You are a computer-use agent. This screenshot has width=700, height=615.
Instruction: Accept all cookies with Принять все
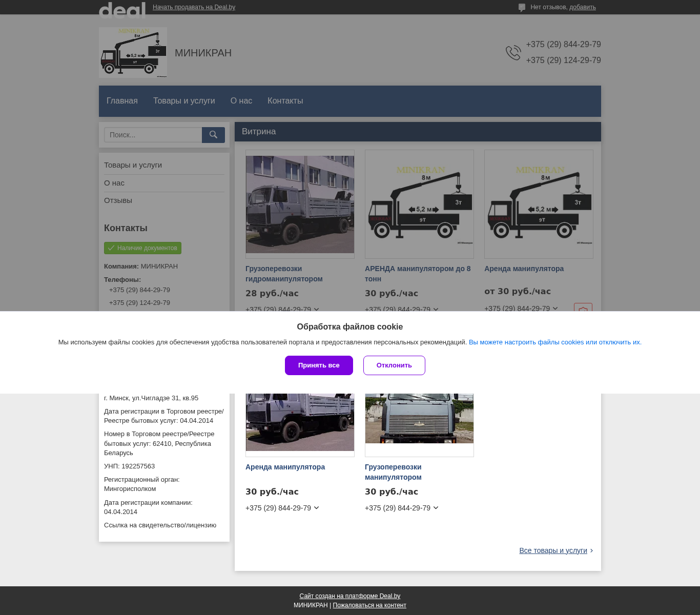pyautogui.click(x=319, y=365)
